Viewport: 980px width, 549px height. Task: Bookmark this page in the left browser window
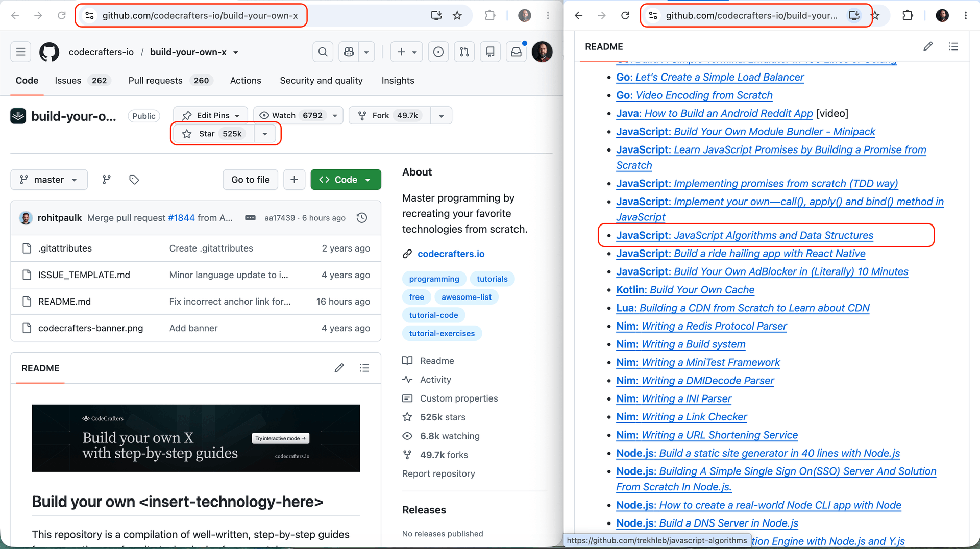(457, 15)
